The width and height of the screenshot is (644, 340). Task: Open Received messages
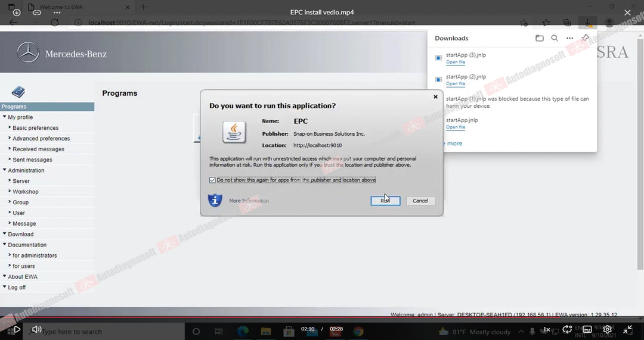tap(38, 149)
